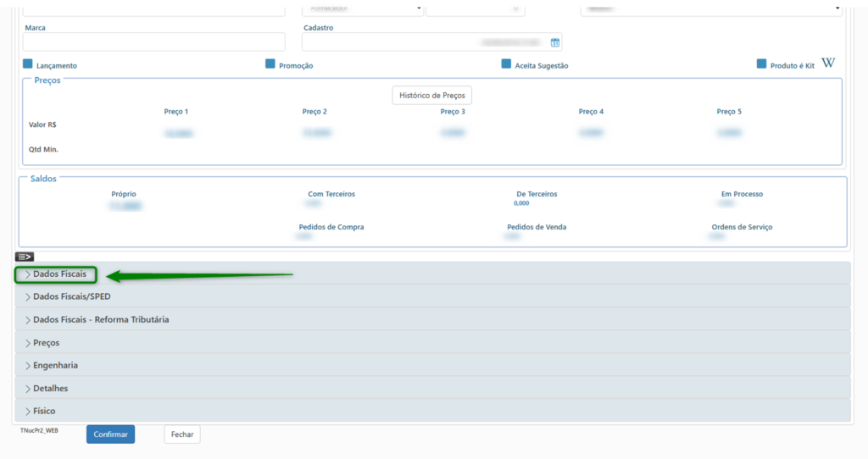The height and width of the screenshot is (459, 868).
Task: Click the Fechar button
Action: [x=182, y=434]
